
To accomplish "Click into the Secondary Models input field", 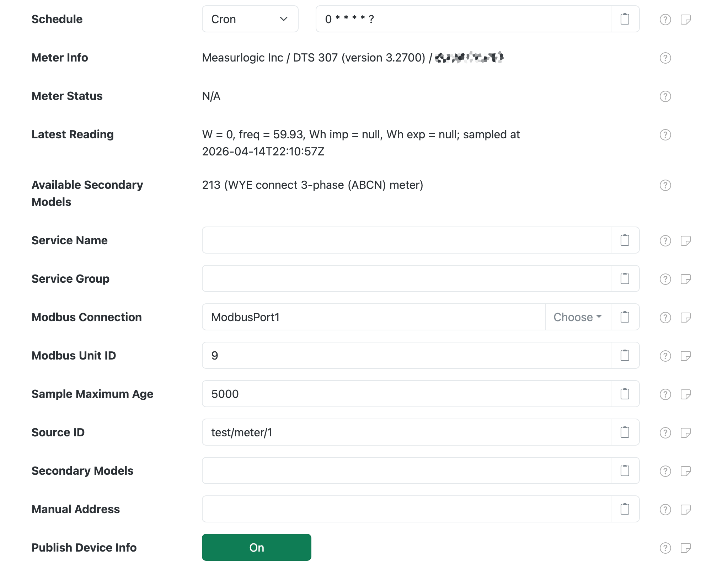I will 391,470.
